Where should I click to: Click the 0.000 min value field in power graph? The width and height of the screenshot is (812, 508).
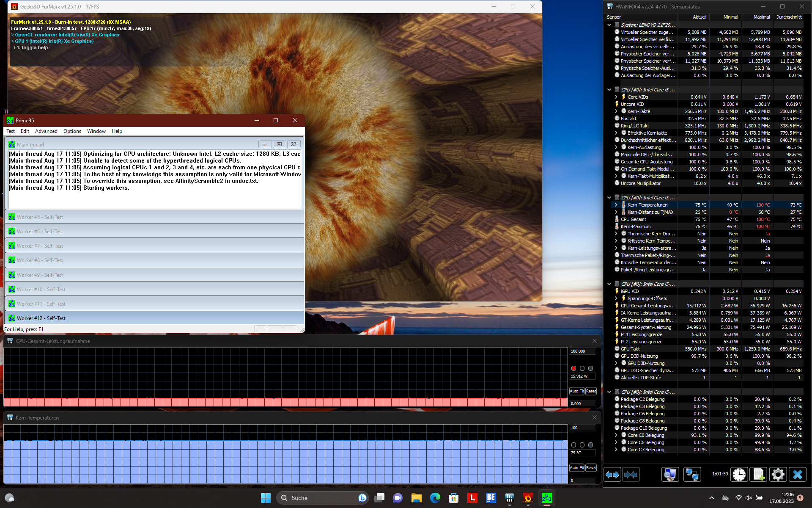click(582, 404)
